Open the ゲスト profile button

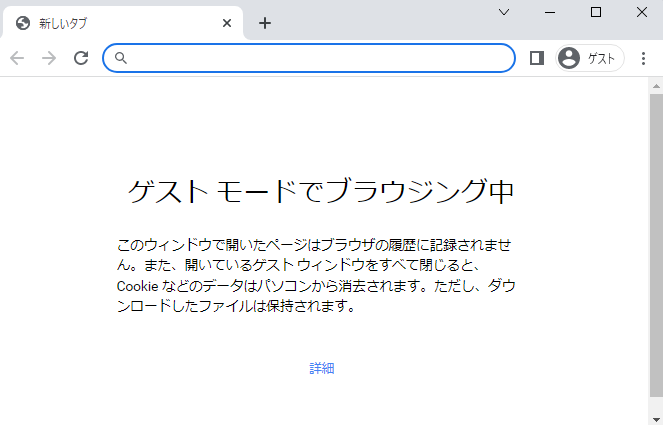pyautogui.click(x=590, y=58)
